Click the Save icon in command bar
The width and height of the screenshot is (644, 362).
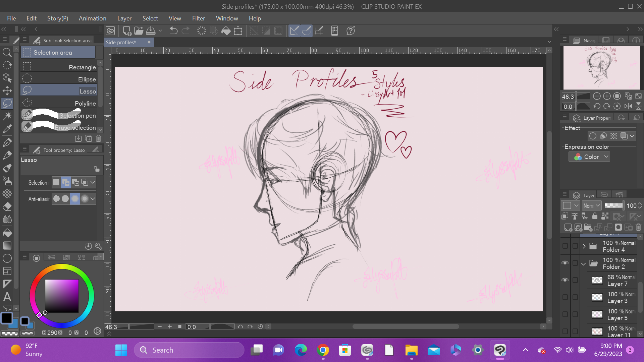(x=151, y=31)
